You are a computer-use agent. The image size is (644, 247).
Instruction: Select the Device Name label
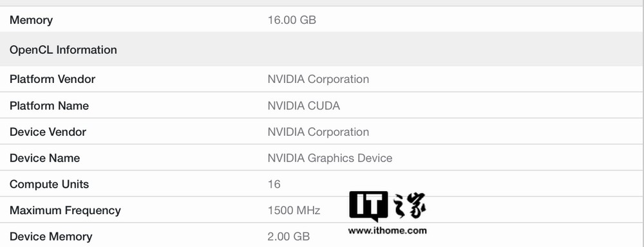click(45, 158)
